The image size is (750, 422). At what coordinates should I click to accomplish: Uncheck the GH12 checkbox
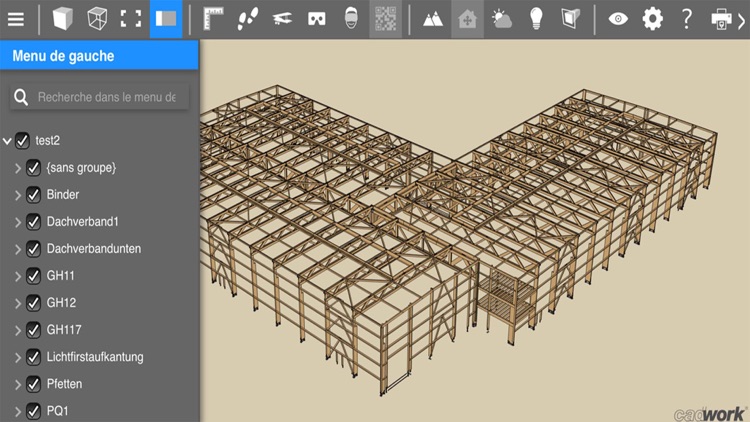click(33, 303)
